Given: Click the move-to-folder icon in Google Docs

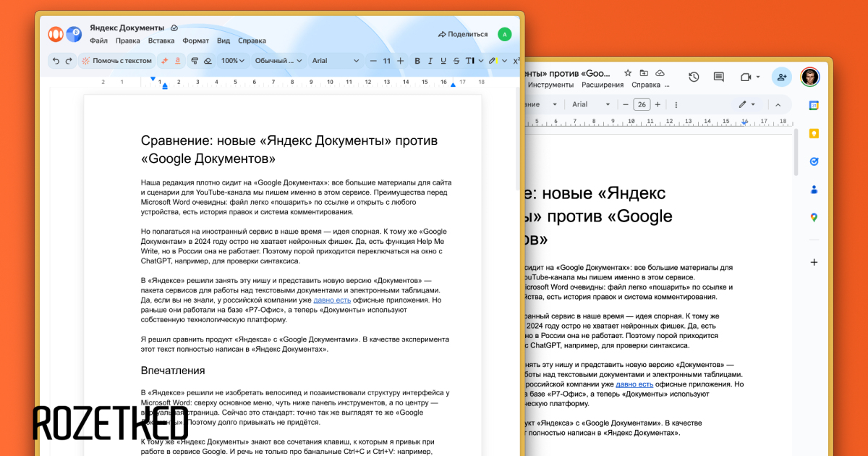Looking at the screenshot, I should pyautogui.click(x=644, y=73).
